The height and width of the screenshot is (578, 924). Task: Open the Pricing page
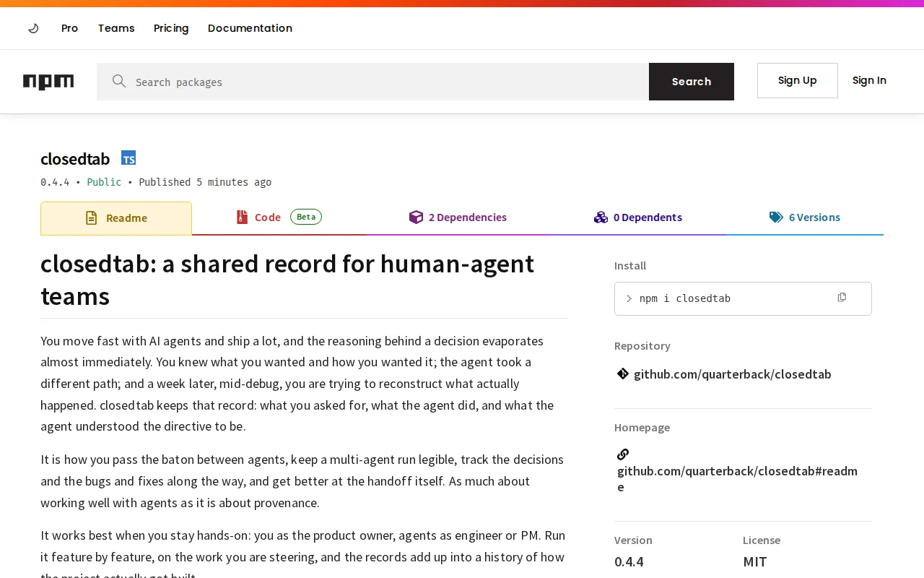(x=171, y=28)
